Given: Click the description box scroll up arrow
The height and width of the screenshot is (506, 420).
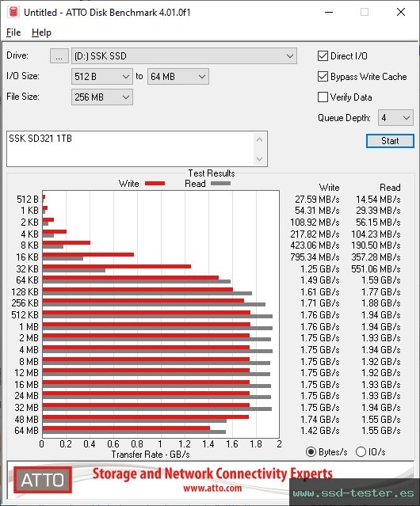Looking at the screenshot, I should click(x=260, y=140).
